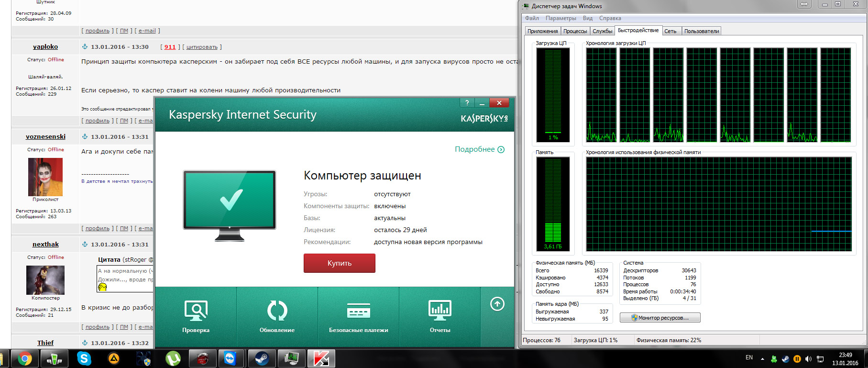Click the EN language indicator on the taskbar
This screenshot has width=868, height=368.
[749, 357]
